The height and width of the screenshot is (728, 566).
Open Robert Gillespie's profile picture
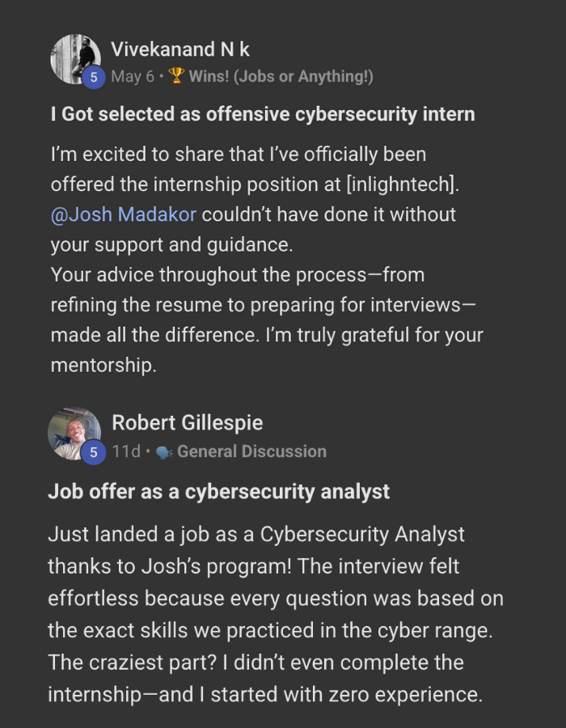click(74, 433)
